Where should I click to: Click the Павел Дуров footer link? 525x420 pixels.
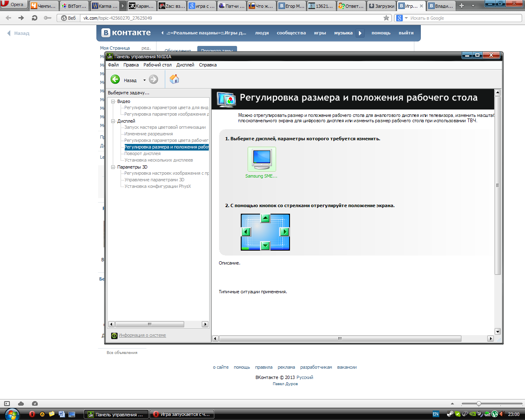tap(285, 384)
